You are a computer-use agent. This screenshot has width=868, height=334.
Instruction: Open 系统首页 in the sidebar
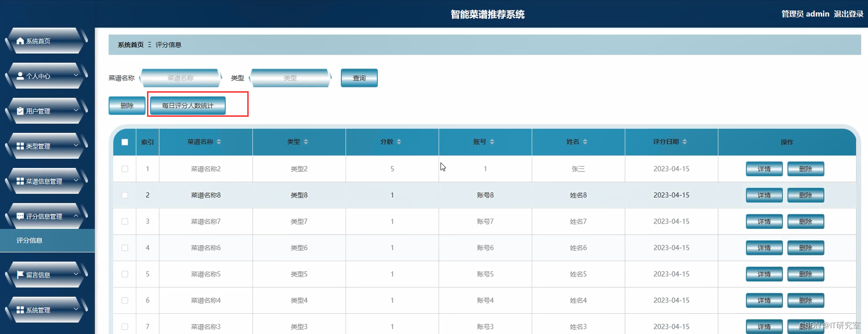click(46, 41)
